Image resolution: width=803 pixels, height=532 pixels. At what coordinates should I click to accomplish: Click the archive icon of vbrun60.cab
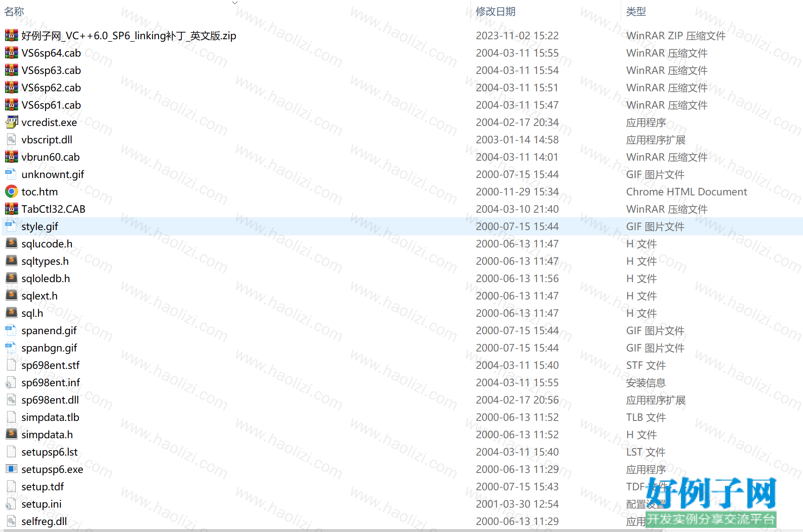11,157
